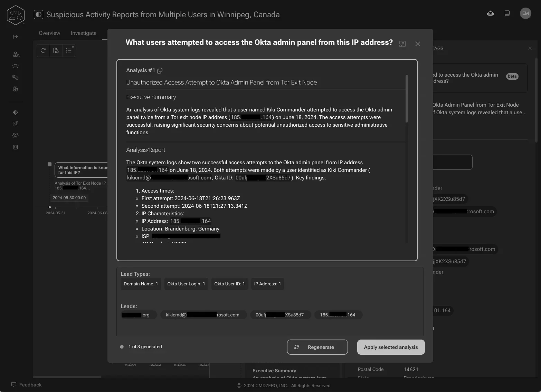
Task: Click the side panel vertical scrollbar
Action: coord(536,100)
